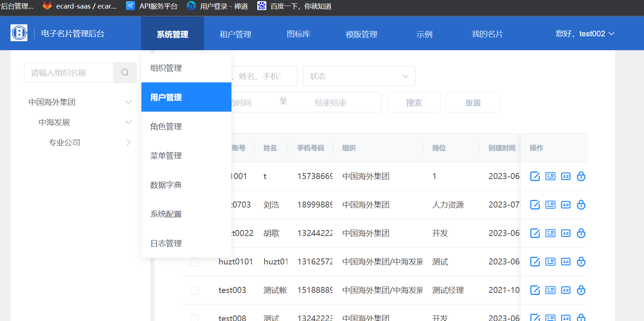The height and width of the screenshot is (321, 644).
Task: Click the 重置 reset button
Action: [x=473, y=102]
